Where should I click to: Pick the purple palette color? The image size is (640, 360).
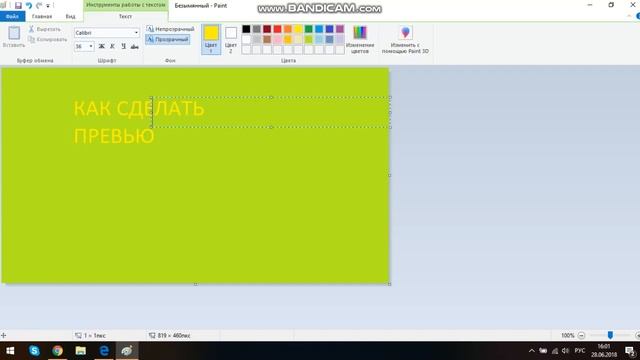click(340, 29)
